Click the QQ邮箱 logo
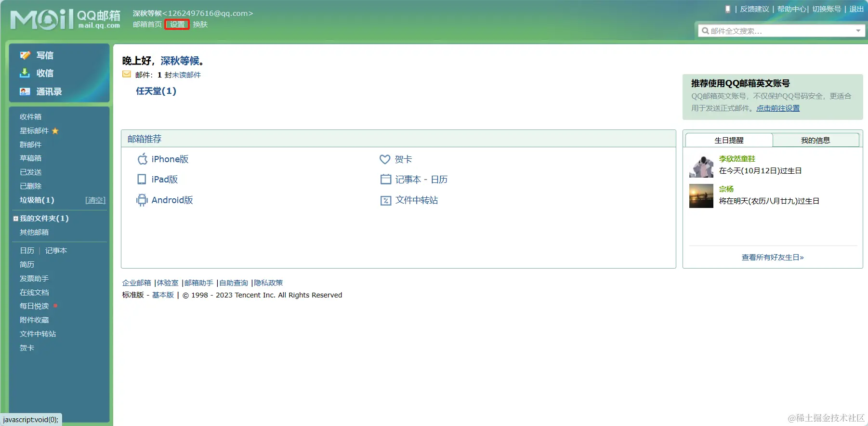This screenshot has height=426, width=868. [66, 19]
